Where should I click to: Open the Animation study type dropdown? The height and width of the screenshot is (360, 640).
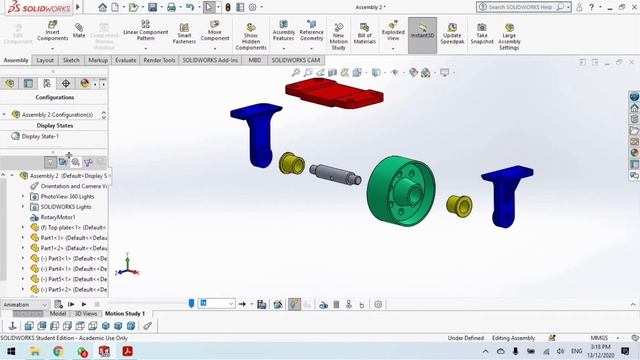[x=25, y=304]
